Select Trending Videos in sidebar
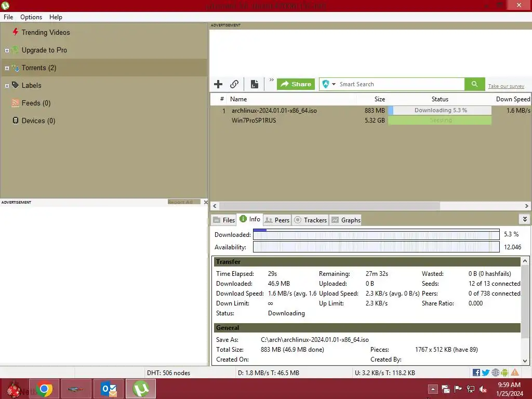This screenshot has height=399, width=532. (x=46, y=32)
